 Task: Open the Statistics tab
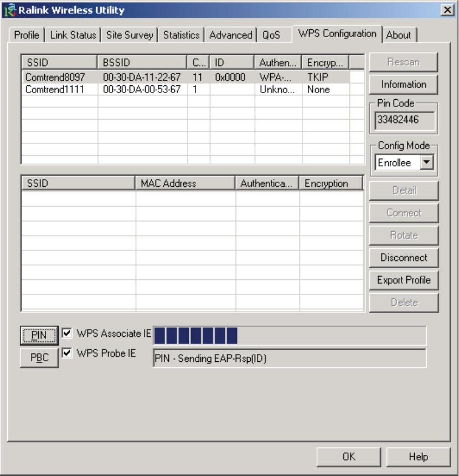(182, 35)
